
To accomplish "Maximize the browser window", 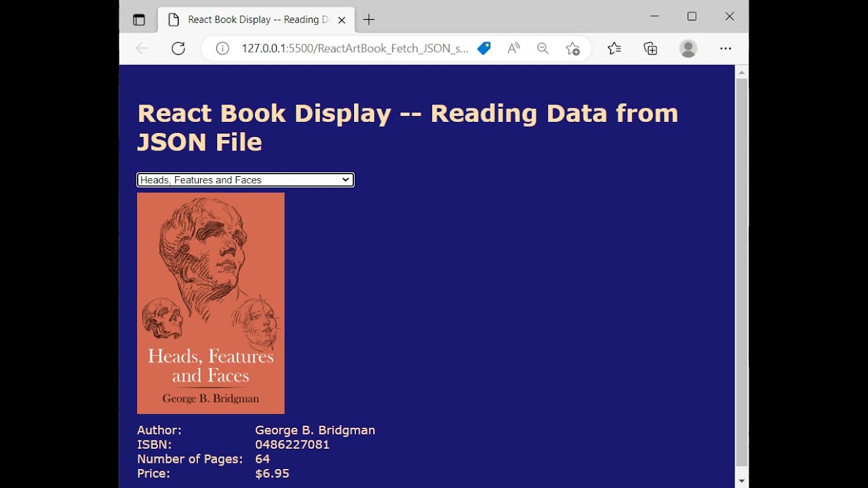I will pyautogui.click(x=692, y=16).
